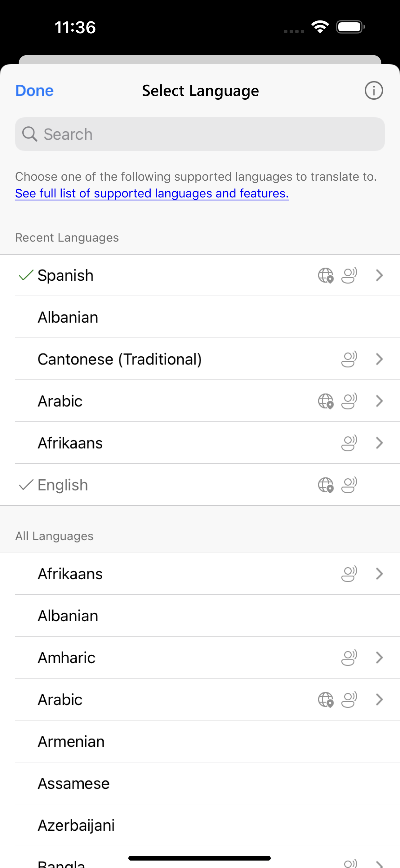Tap the Search field

point(200,134)
